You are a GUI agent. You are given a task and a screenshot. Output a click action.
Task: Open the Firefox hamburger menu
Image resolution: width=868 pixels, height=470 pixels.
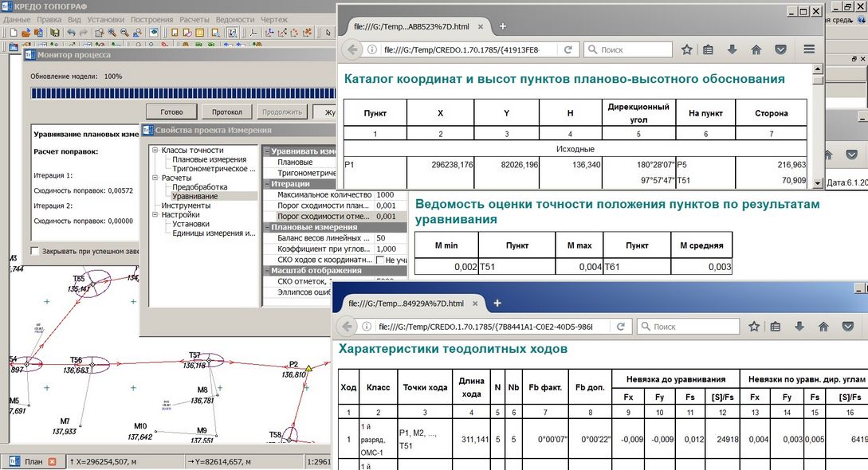(x=809, y=49)
